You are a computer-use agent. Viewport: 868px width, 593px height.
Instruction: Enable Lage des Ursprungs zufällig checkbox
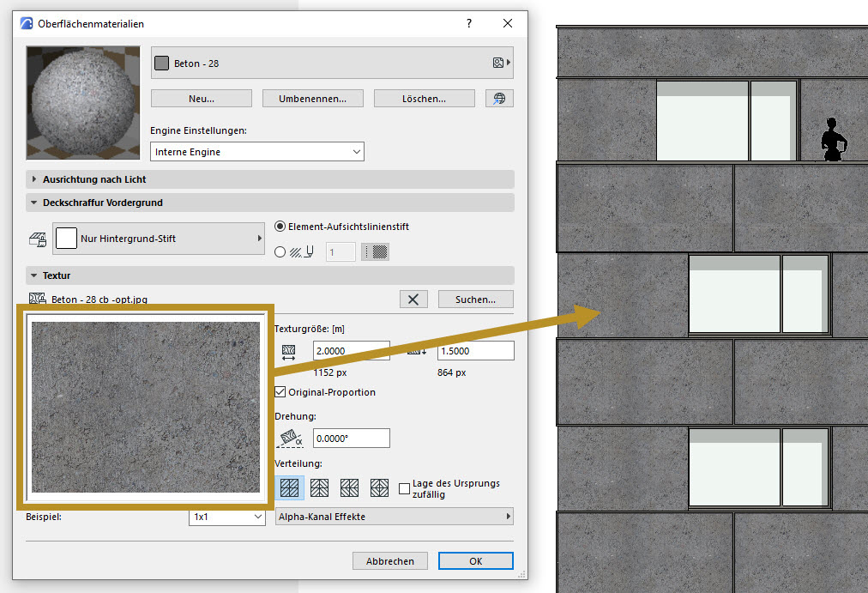tap(404, 488)
